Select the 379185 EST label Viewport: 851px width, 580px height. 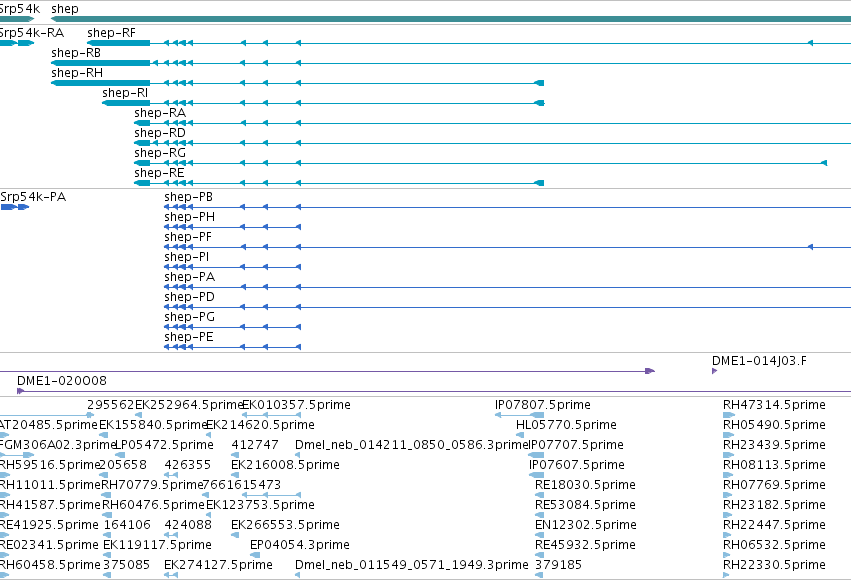pyautogui.click(x=558, y=565)
